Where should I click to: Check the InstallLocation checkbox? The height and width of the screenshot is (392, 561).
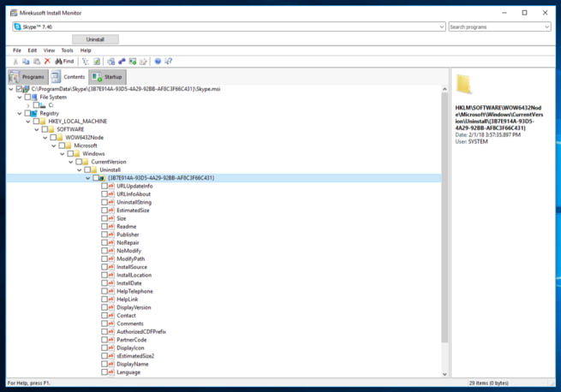coord(104,275)
